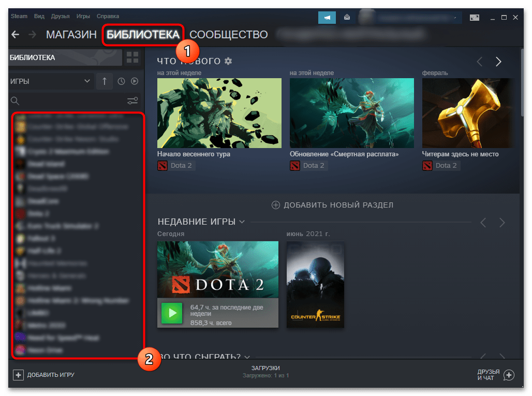Click ДОБАВИТЬ НОВЫЙ РАЗДЕЛ

(x=338, y=205)
